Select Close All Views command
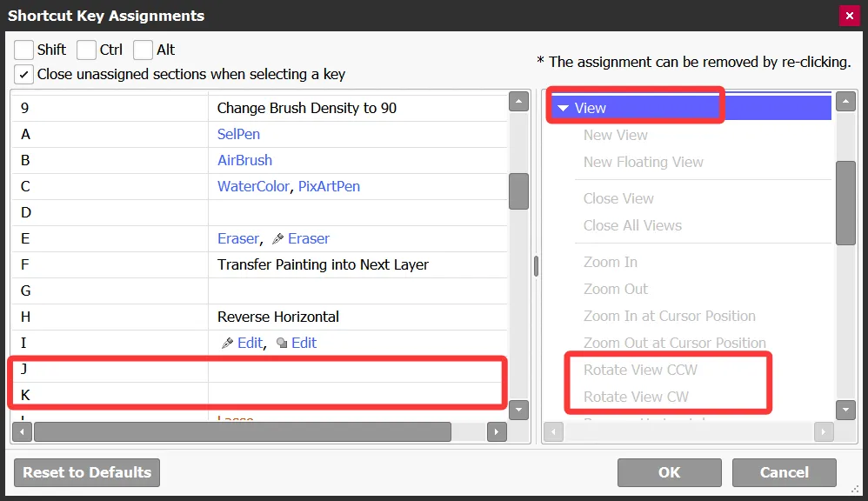868x501 pixels. [x=632, y=226]
